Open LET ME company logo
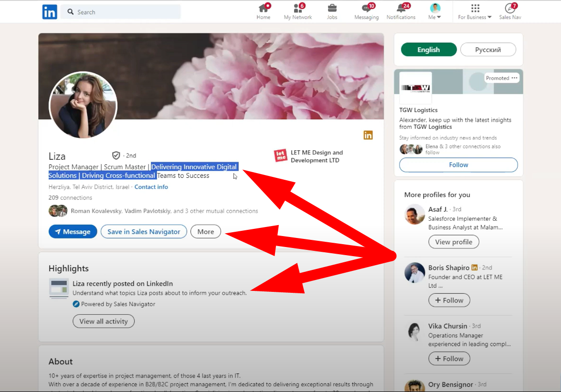The width and height of the screenshot is (561, 392). pos(281,156)
